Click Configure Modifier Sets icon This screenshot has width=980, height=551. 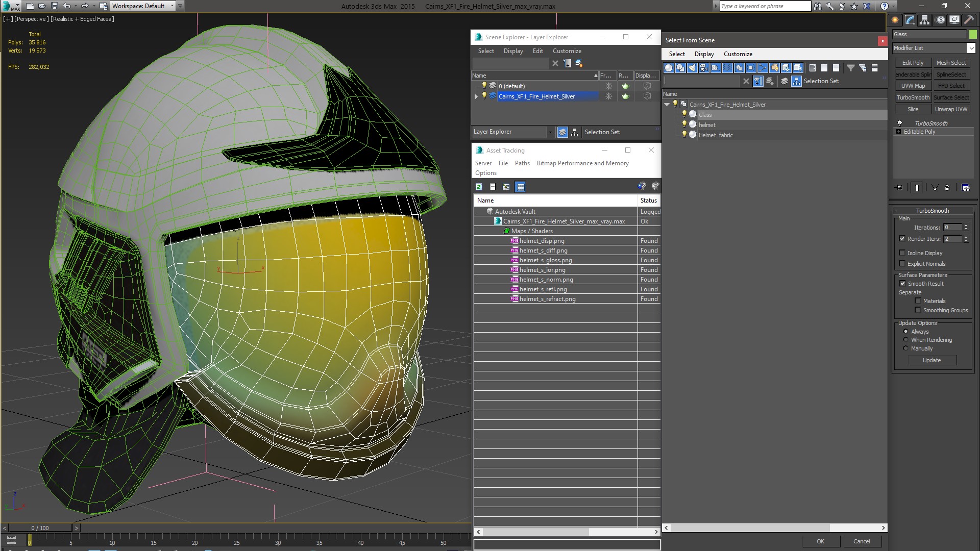(x=965, y=188)
